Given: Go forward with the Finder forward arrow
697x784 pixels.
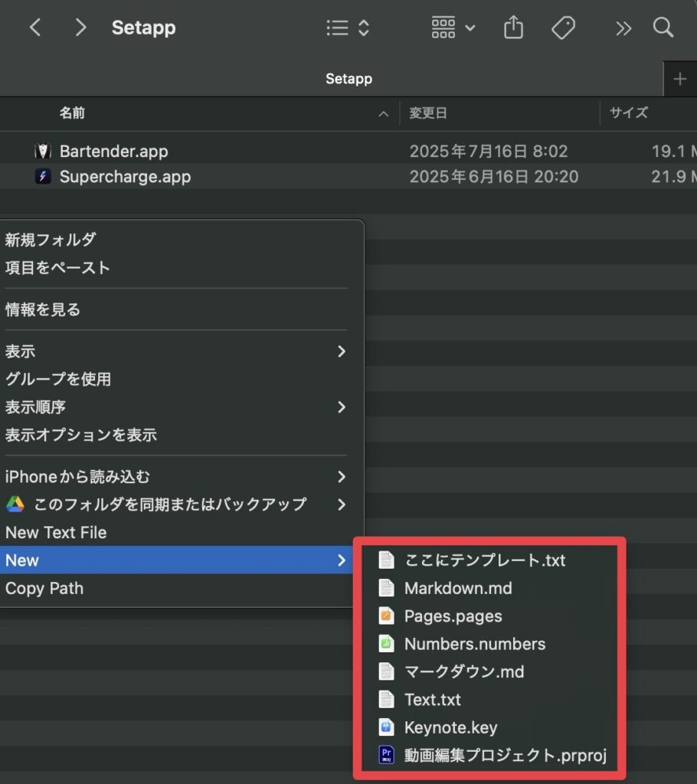Looking at the screenshot, I should tap(80, 28).
